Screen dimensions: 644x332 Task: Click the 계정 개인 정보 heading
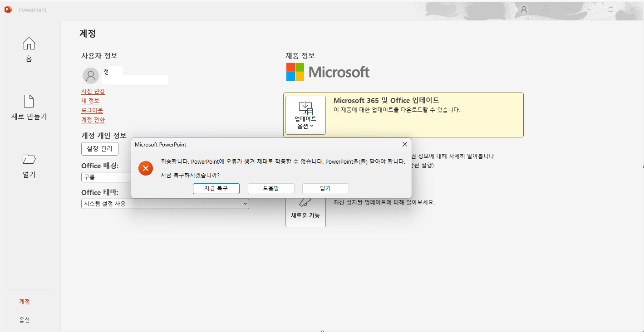104,135
